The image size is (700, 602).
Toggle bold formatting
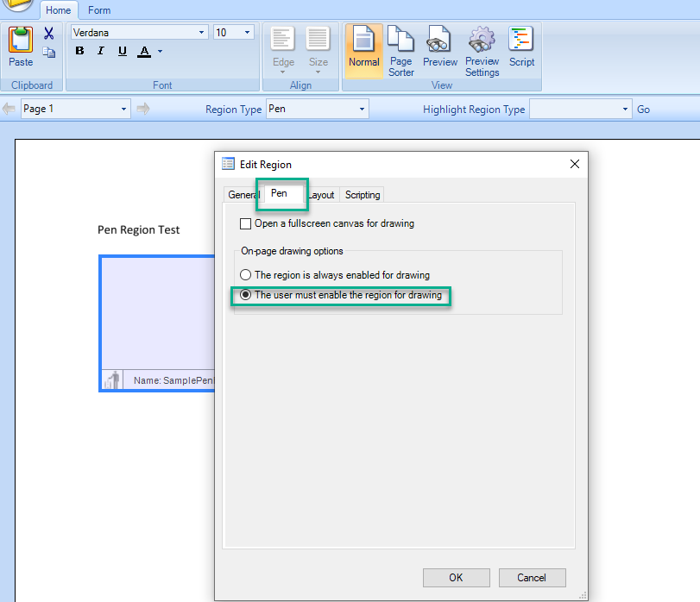pyautogui.click(x=80, y=51)
